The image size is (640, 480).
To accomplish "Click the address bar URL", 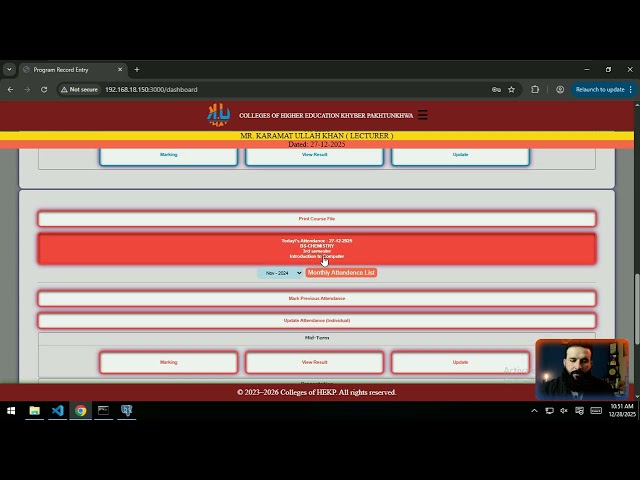I will pyautogui.click(x=151, y=89).
